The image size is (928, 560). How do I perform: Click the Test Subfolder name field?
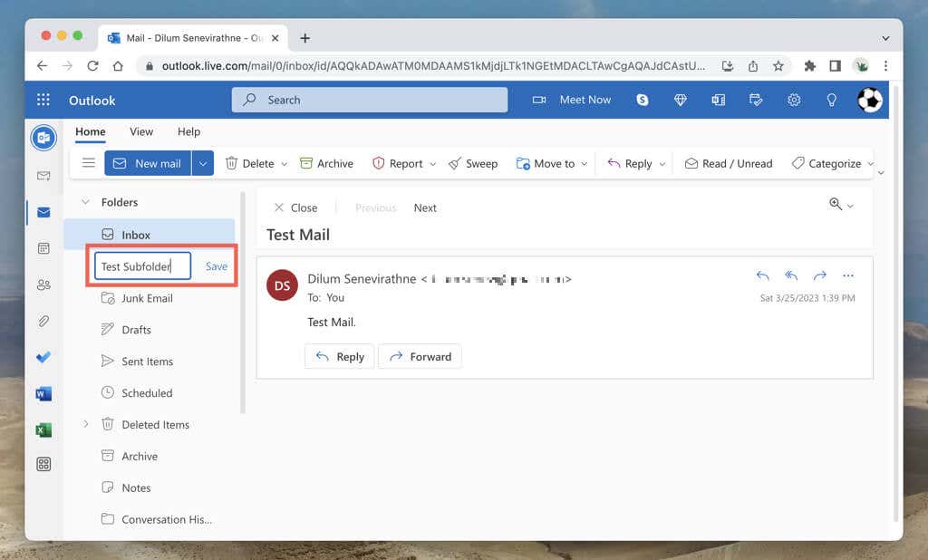tap(142, 266)
